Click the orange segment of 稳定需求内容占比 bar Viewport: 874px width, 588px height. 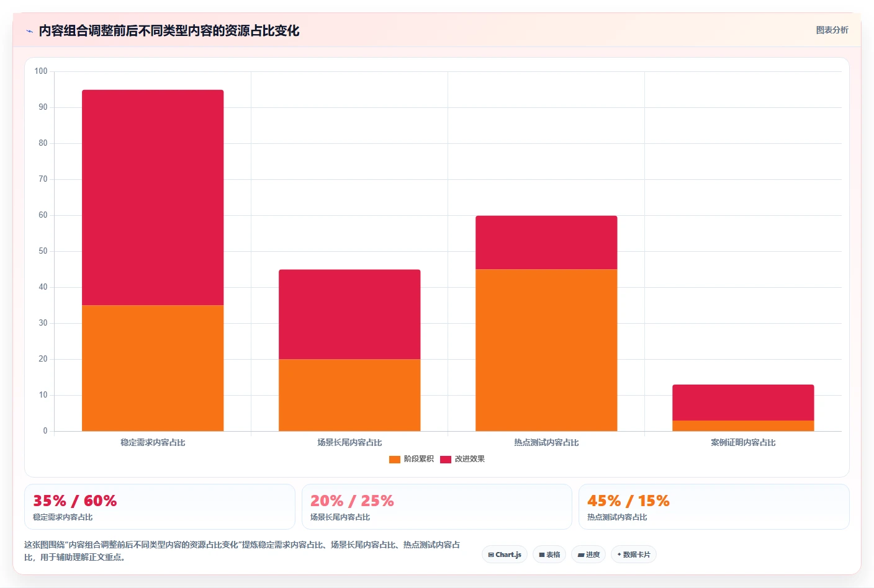[153, 368]
